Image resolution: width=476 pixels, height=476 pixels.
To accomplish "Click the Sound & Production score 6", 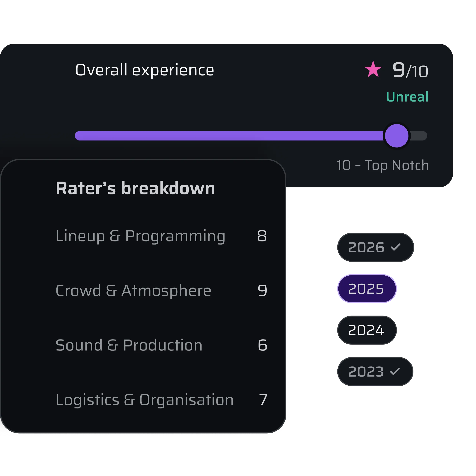I will pyautogui.click(x=263, y=345).
